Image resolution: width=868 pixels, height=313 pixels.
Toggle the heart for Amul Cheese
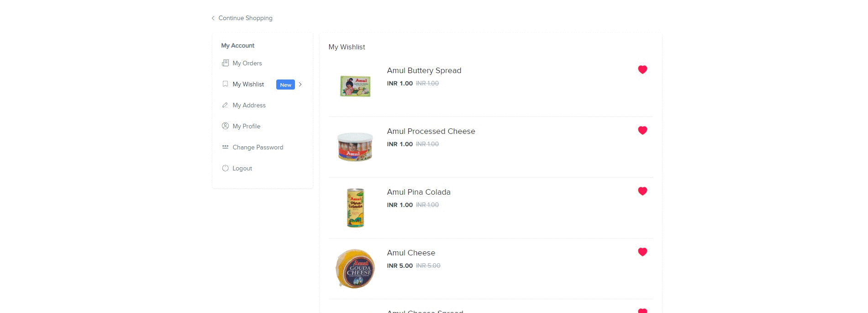(x=642, y=252)
